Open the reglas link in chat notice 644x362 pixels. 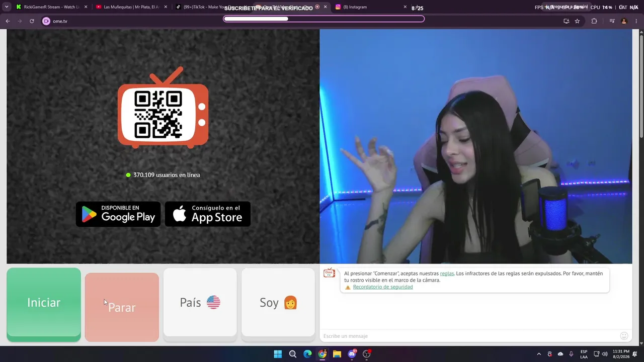click(447, 274)
